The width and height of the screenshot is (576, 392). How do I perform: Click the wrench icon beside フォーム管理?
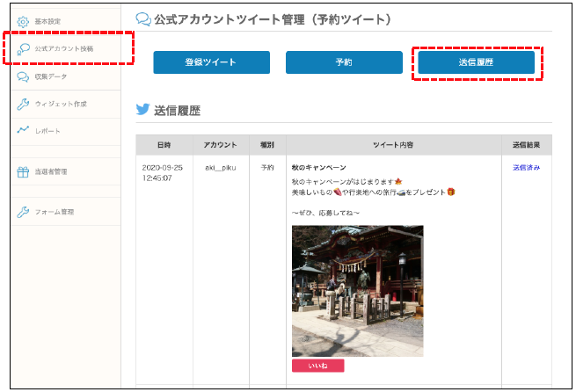23,212
